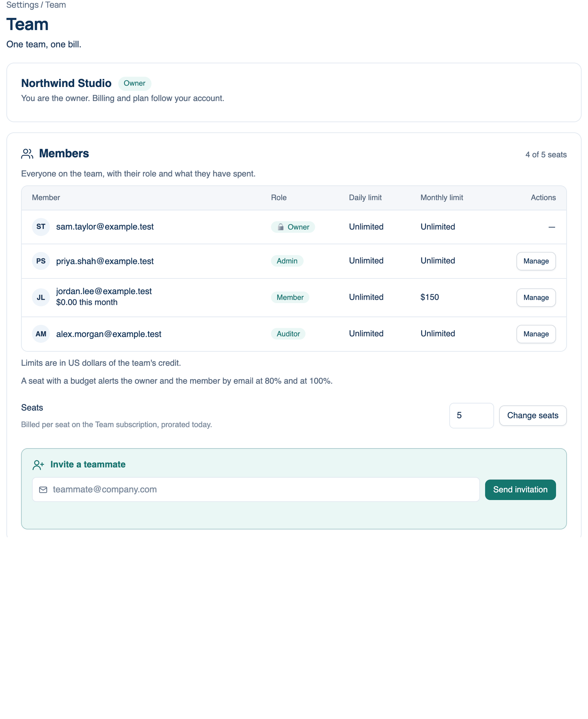The width and height of the screenshot is (588, 719).
Task: Click the Members section heading
Action: point(64,154)
